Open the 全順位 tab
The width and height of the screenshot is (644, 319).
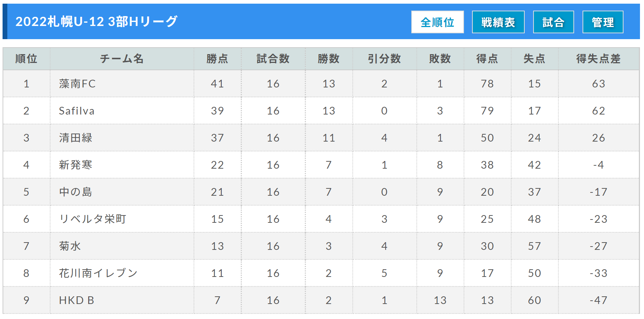pyautogui.click(x=437, y=22)
